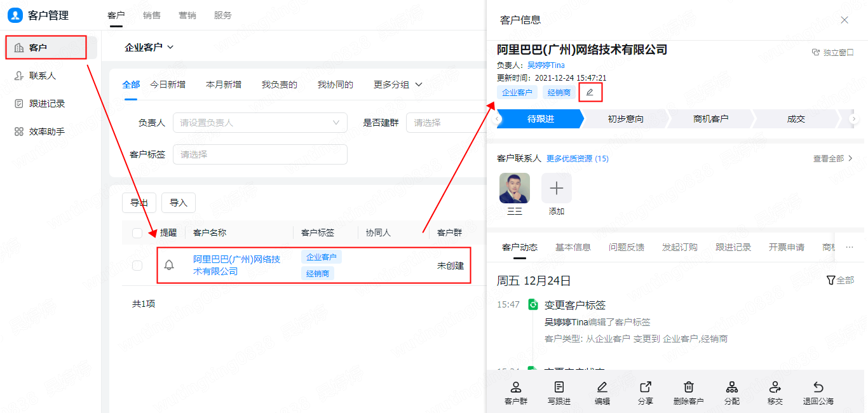The image size is (868, 413).
Task: Close the 客户信息 panel
Action: pyautogui.click(x=844, y=20)
